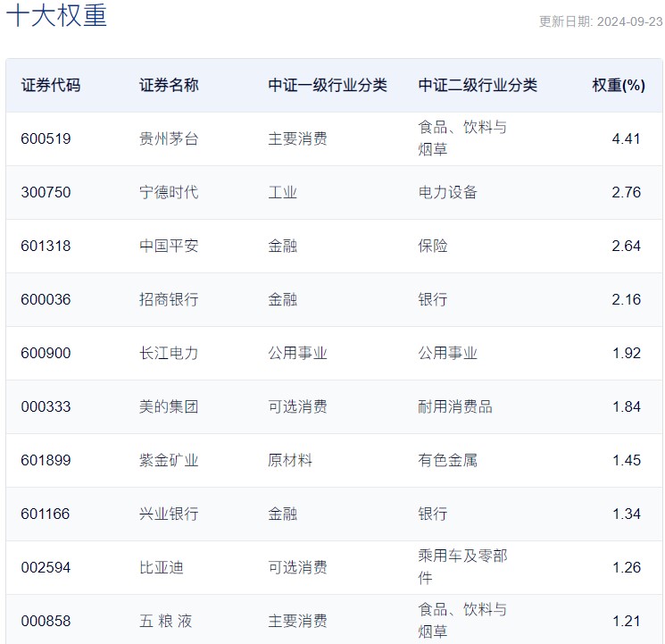The height and width of the screenshot is (644, 665).
Task: Click weight value 2.16
Action: click(626, 299)
